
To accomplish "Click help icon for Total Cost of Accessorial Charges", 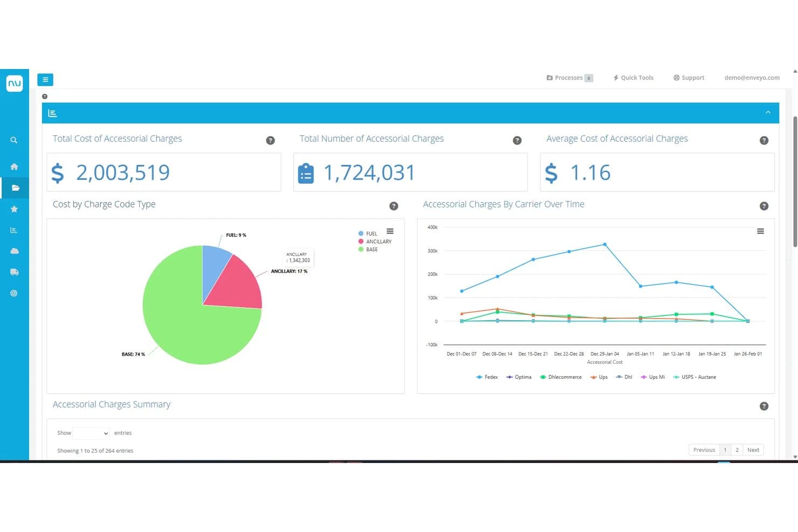I will [271, 141].
